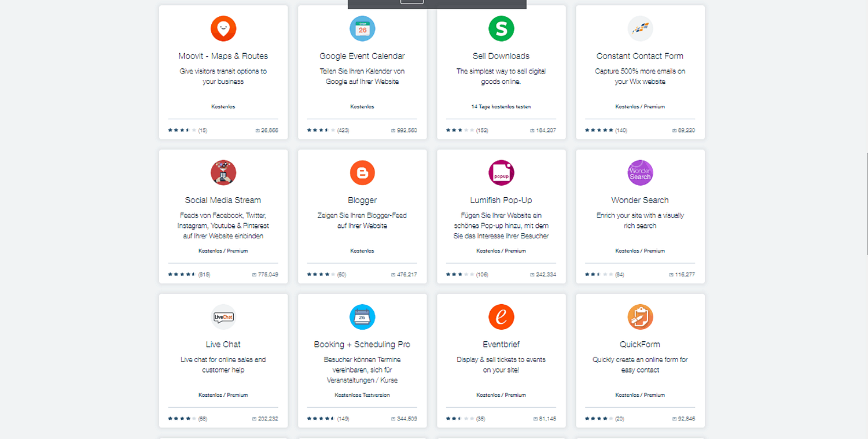The image size is (868, 439).
Task: Click install count 992,560 on Google Event Calendar
Action: 404,131
